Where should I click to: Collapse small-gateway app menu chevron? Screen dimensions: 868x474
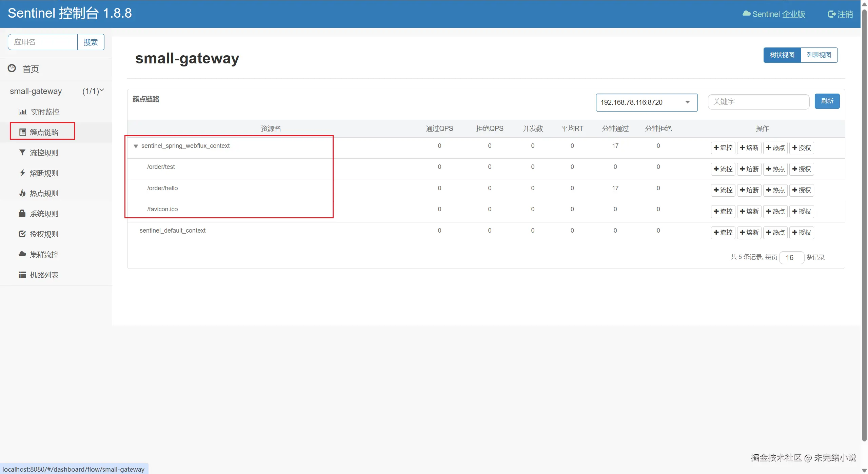point(101,91)
